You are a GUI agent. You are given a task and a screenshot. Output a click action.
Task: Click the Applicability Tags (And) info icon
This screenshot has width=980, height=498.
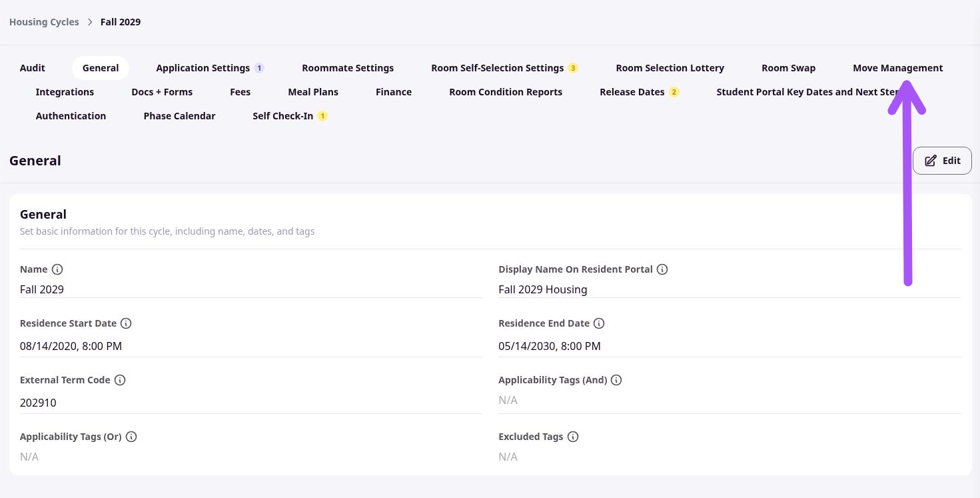click(x=616, y=380)
